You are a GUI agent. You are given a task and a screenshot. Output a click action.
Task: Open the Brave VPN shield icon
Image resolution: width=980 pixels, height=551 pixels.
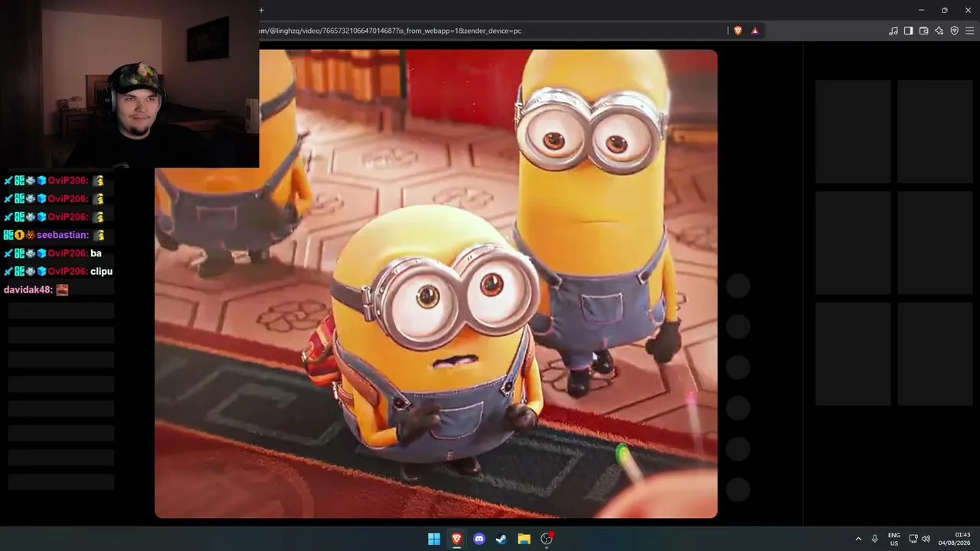tap(954, 31)
